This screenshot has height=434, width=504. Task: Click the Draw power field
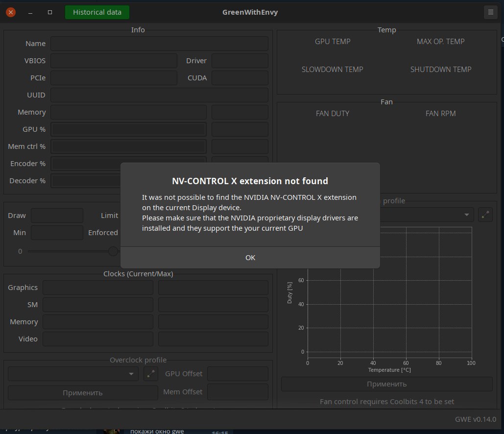57,216
